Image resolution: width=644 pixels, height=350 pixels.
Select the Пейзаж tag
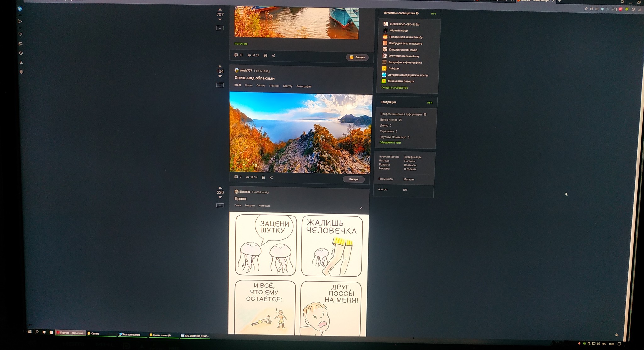(274, 86)
